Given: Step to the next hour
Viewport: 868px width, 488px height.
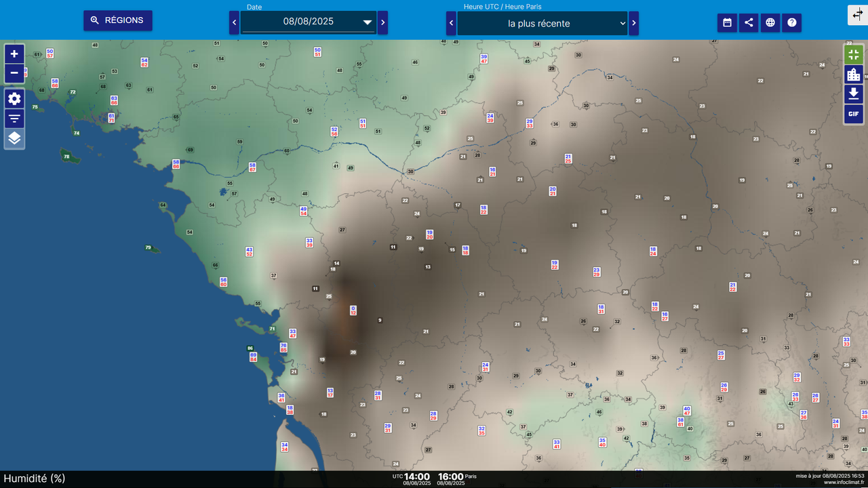Looking at the screenshot, I should pos(634,23).
